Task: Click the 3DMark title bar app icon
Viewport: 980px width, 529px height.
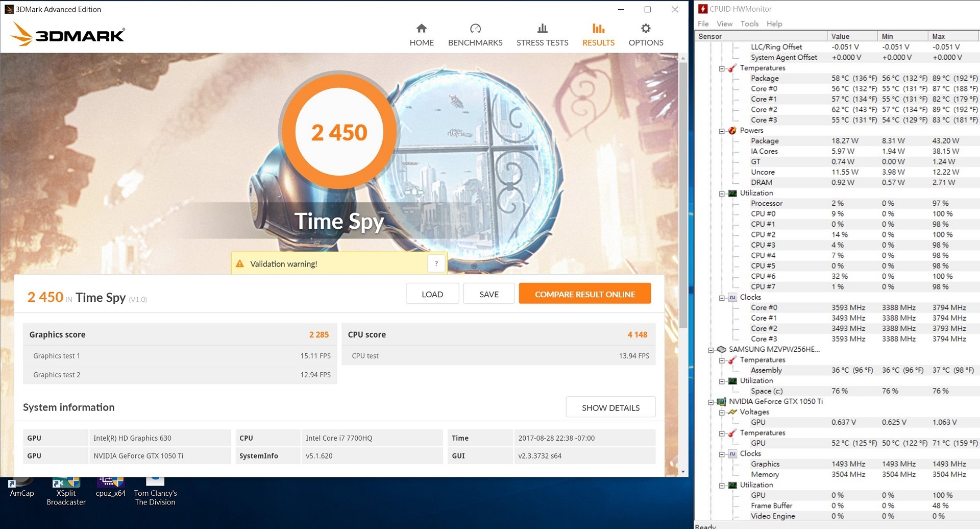Action: [x=9, y=9]
